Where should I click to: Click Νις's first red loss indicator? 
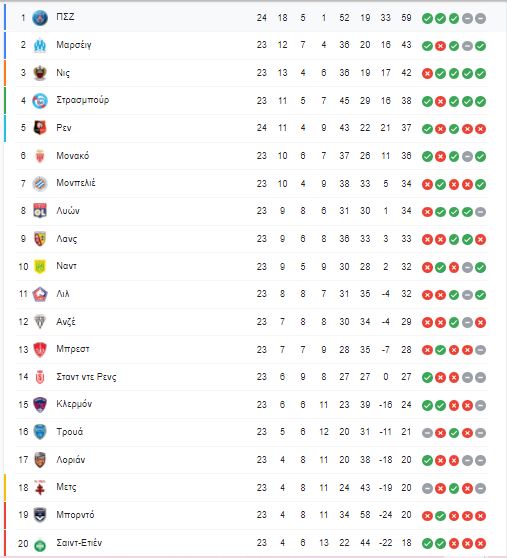427,74
